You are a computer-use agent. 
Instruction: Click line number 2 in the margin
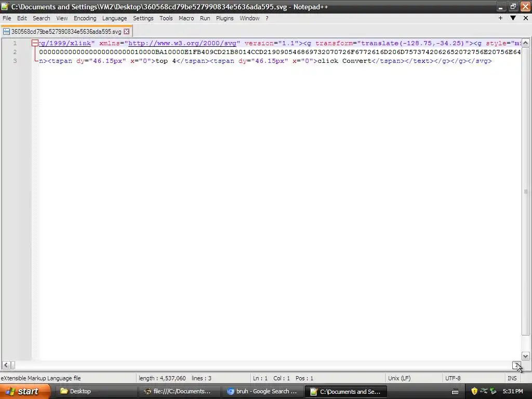coord(15,52)
